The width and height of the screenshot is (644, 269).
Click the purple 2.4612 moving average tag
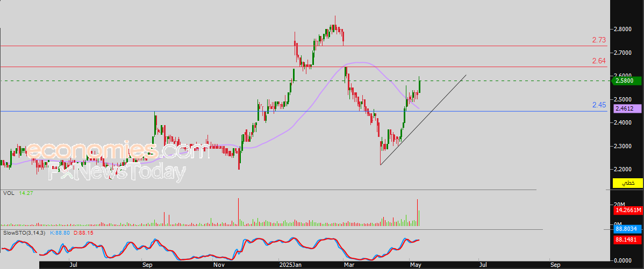point(627,108)
